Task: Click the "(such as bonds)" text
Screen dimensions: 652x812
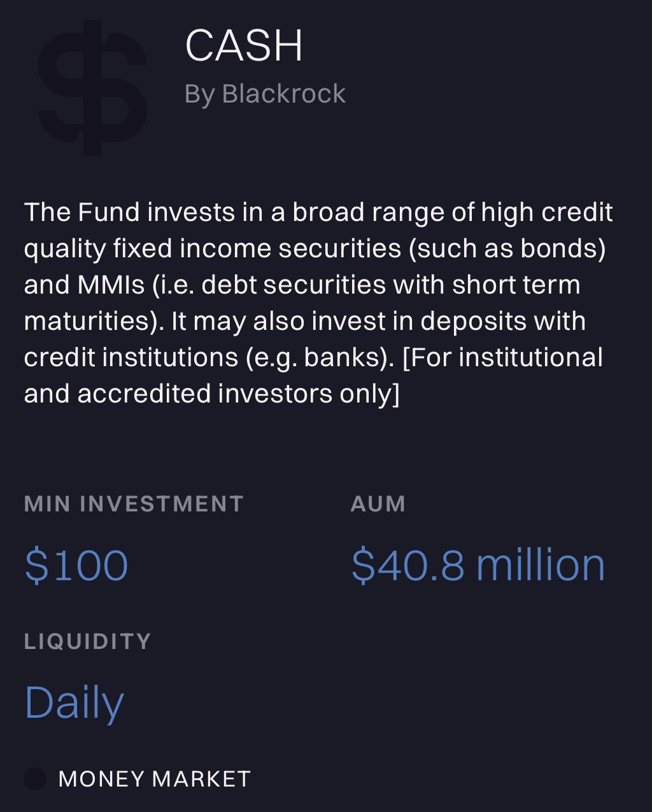Action: coord(507,248)
